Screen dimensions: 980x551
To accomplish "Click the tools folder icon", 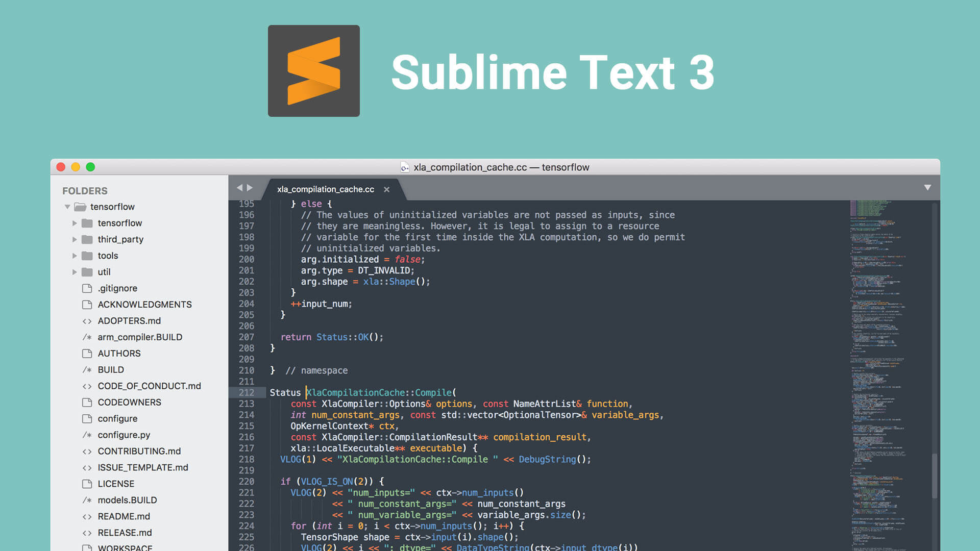I will pos(87,256).
